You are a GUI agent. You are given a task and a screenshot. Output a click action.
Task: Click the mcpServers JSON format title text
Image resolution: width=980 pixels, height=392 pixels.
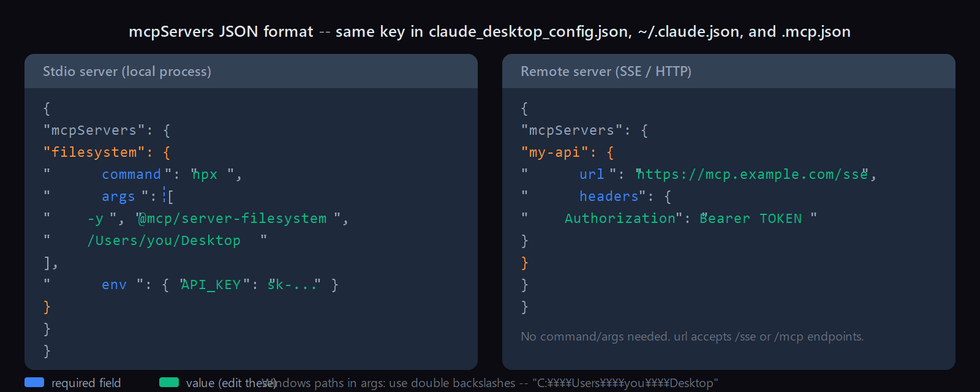click(489, 31)
